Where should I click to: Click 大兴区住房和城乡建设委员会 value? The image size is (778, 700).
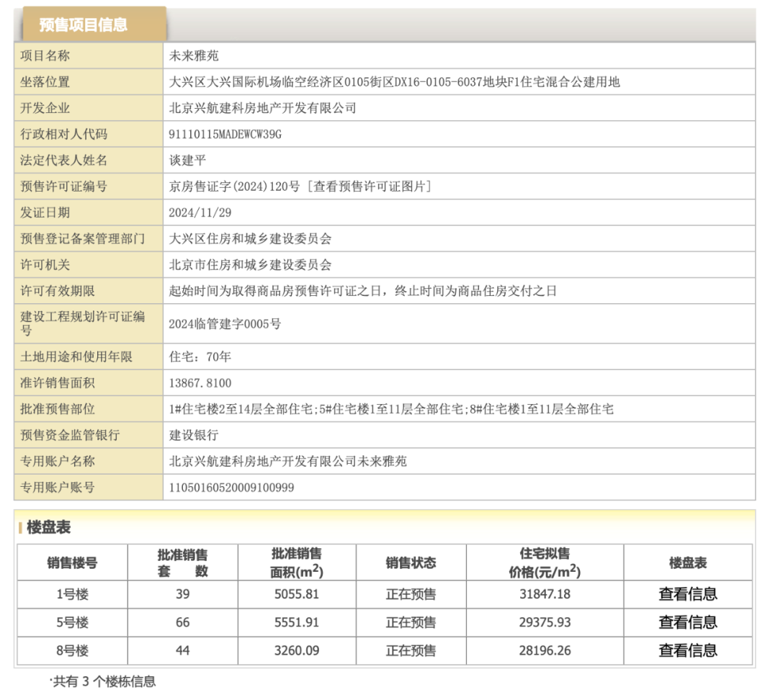click(x=250, y=238)
